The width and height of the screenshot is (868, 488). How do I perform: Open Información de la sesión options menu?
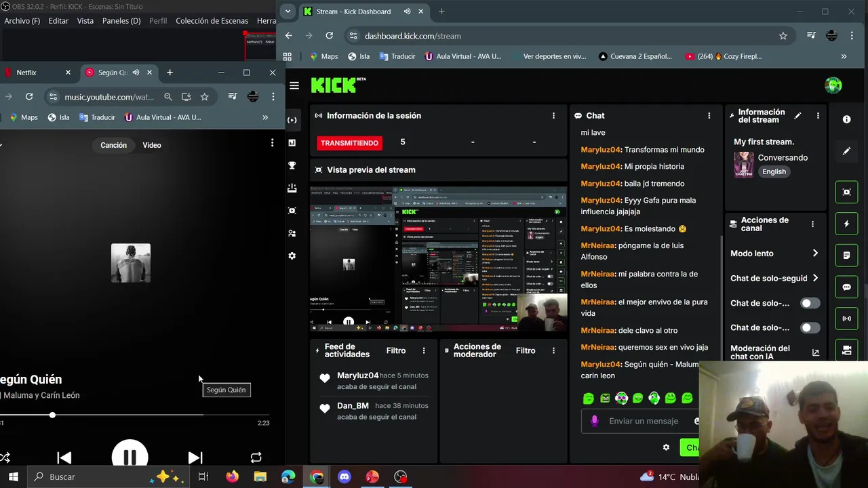(x=553, y=116)
